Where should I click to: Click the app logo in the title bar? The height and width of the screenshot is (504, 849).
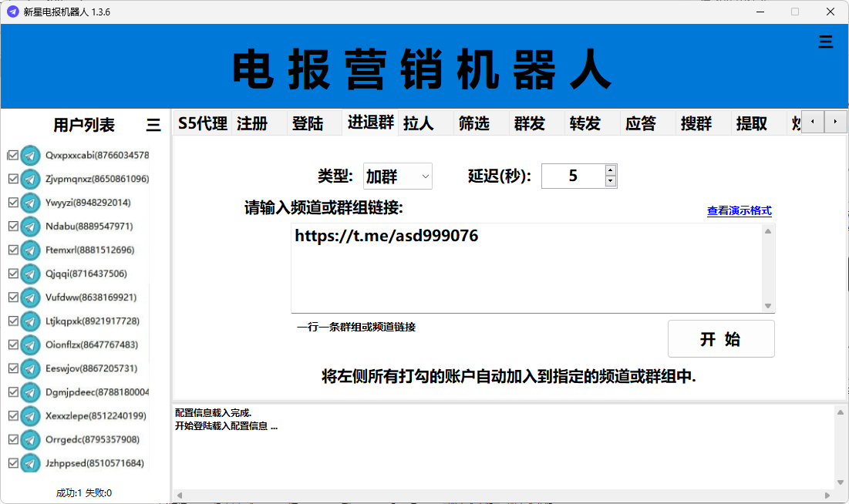(12, 12)
